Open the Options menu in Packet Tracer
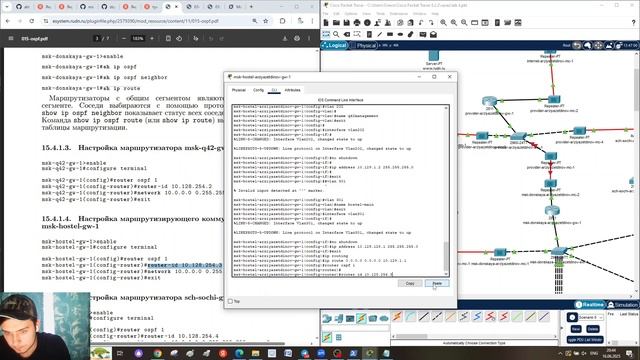 [351, 14]
